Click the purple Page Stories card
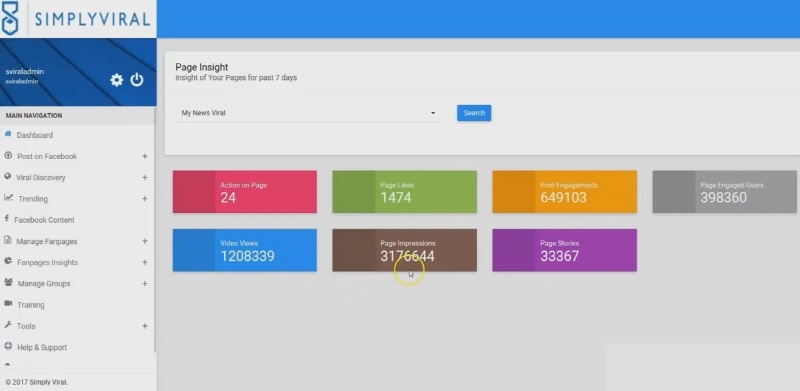 pos(565,250)
